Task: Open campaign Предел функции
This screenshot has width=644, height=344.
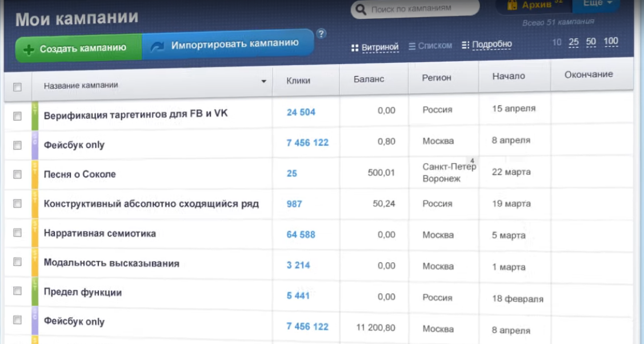Action: pos(82,292)
